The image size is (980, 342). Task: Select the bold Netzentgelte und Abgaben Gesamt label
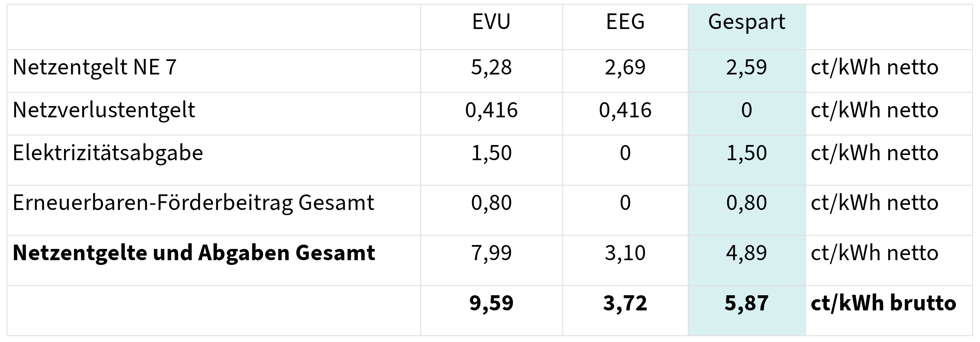click(194, 253)
